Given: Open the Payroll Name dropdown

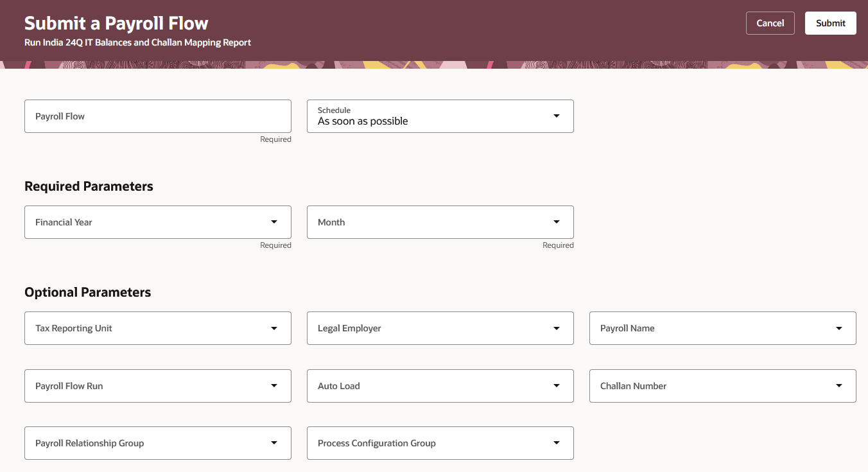Looking at the screenshot, I should (723, 328).
